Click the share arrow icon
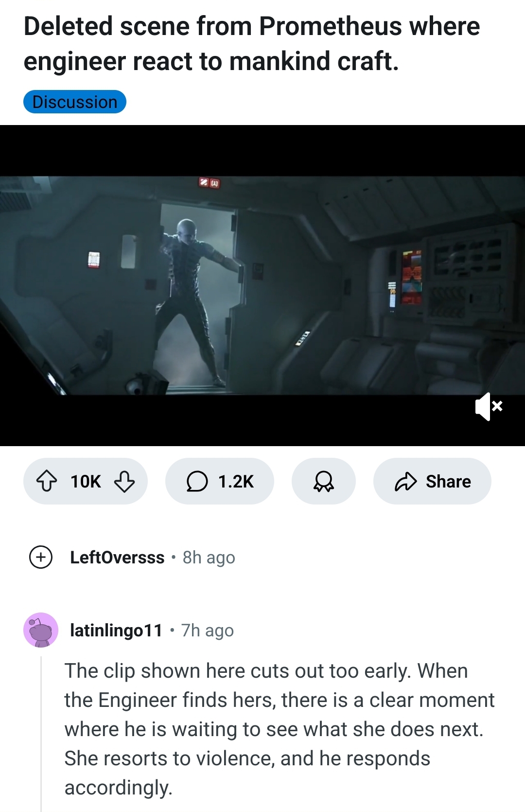 coord(406,481)
